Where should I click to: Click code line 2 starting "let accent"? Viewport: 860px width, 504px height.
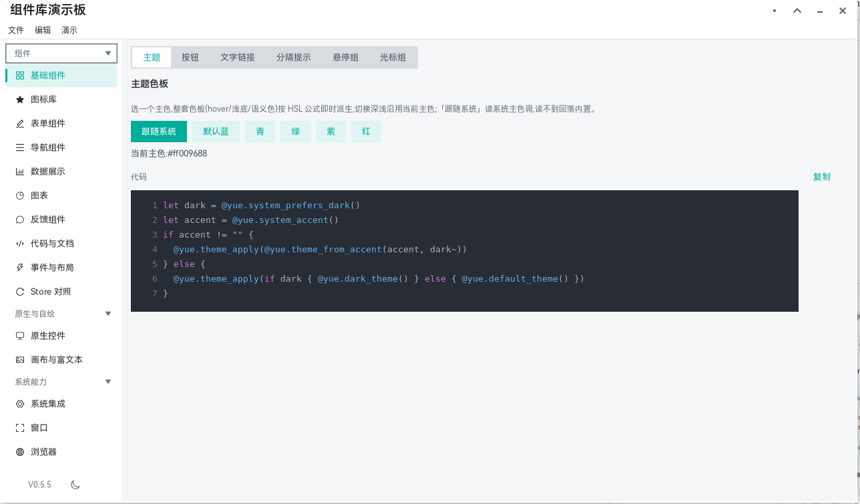[x=251, y=220]
